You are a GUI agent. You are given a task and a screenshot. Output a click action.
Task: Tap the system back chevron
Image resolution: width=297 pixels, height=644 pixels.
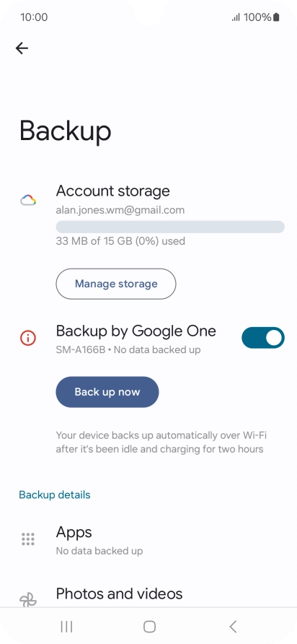233,627
